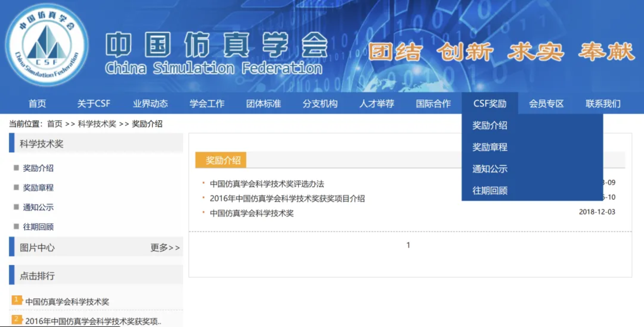The image size is (644, 327).
Task: Click the 首页 breadcrumb link
Action: point(55,124)
